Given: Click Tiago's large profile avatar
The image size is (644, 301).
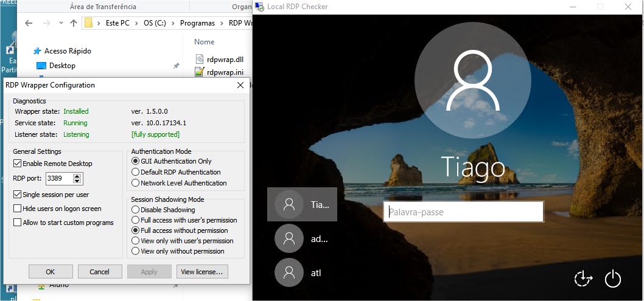Looking at the screenshot, I should click(x=473, y=80).
